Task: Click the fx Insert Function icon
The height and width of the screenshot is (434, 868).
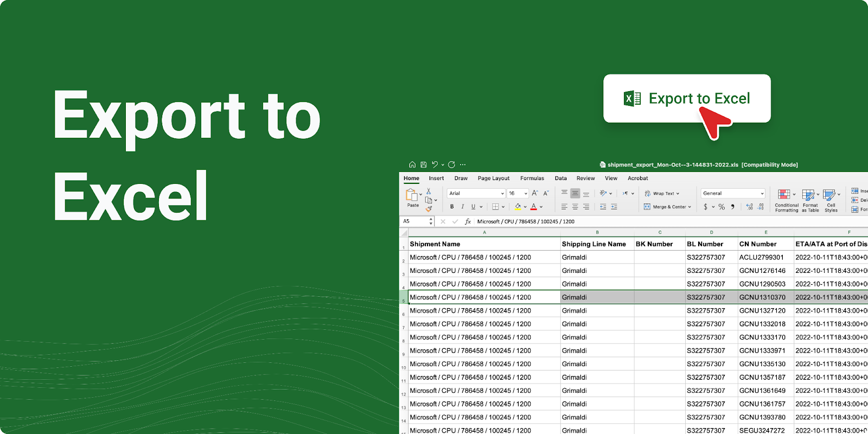Action: [468, 221]
